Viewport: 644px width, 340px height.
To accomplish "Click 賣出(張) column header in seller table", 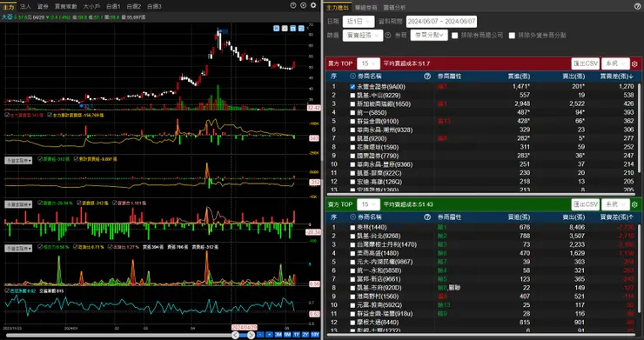I will [574, 217].
